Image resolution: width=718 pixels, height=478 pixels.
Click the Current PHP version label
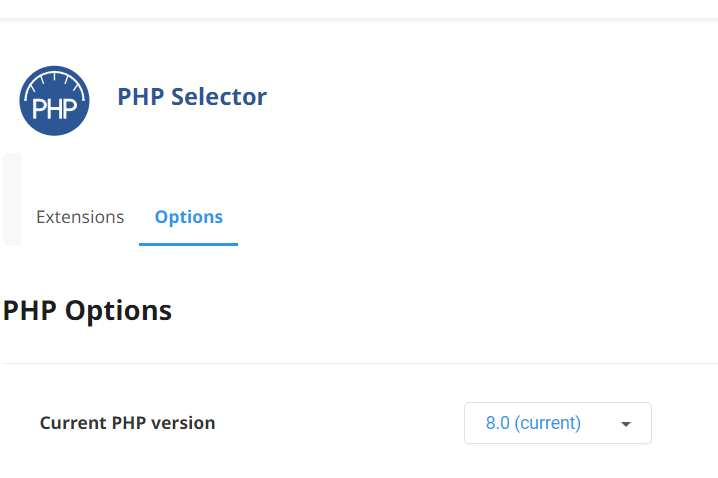click(127, 423)
